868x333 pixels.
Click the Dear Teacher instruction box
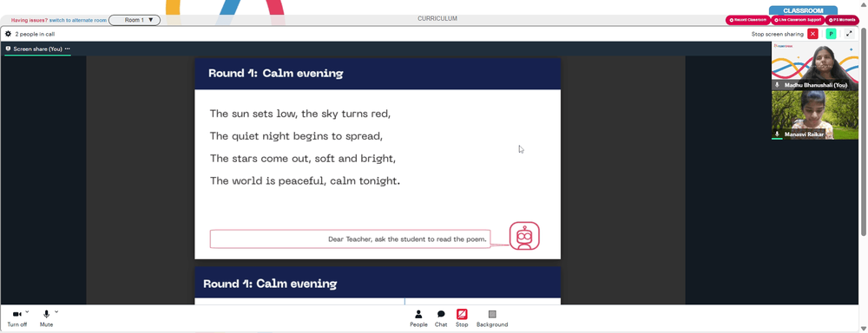(350, 239)
